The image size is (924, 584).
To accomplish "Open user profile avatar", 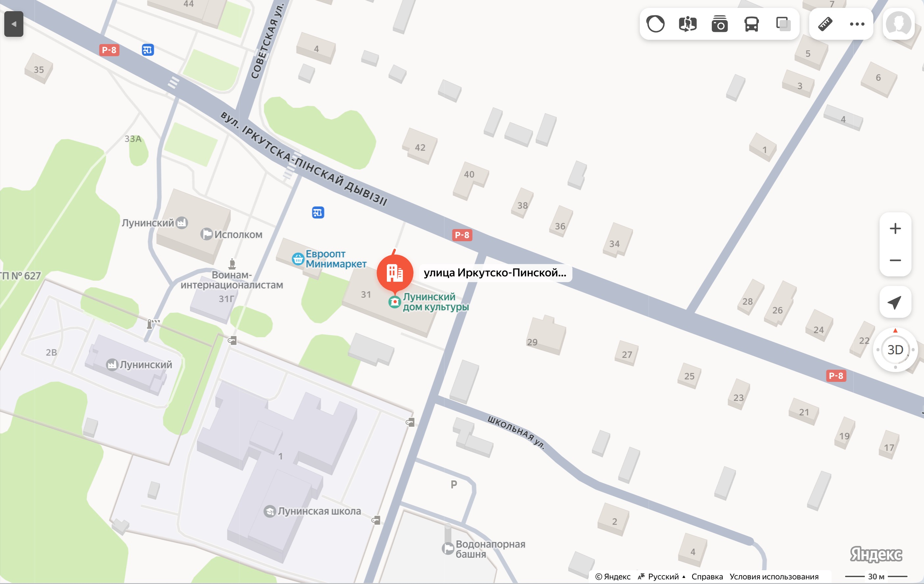I will point(899,24).
